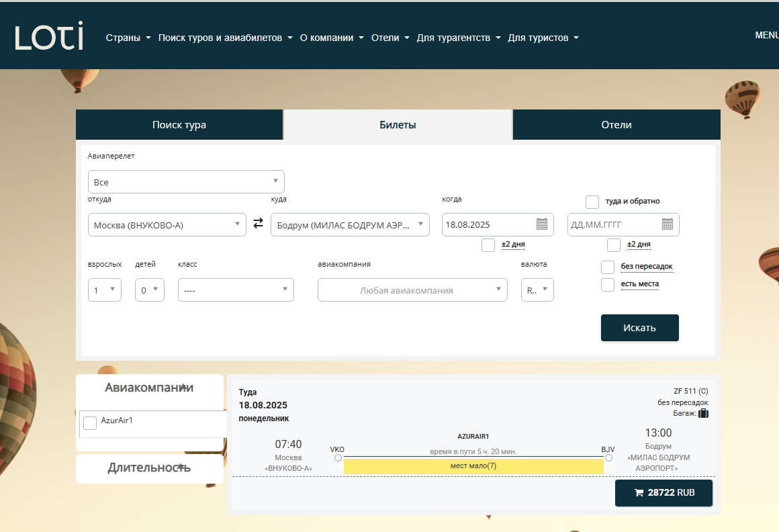Viewport: 779px width, 532px height.
Task: Click the flight number ZF 511 (C)
Action: click(x=690, y=392)
